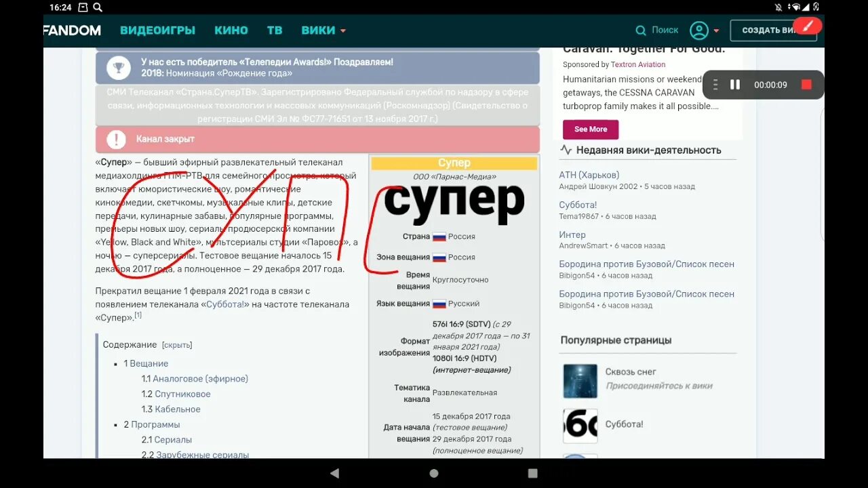Open the FANDOM home logo
Screen dimensions: 868x488
pos(72,30)
